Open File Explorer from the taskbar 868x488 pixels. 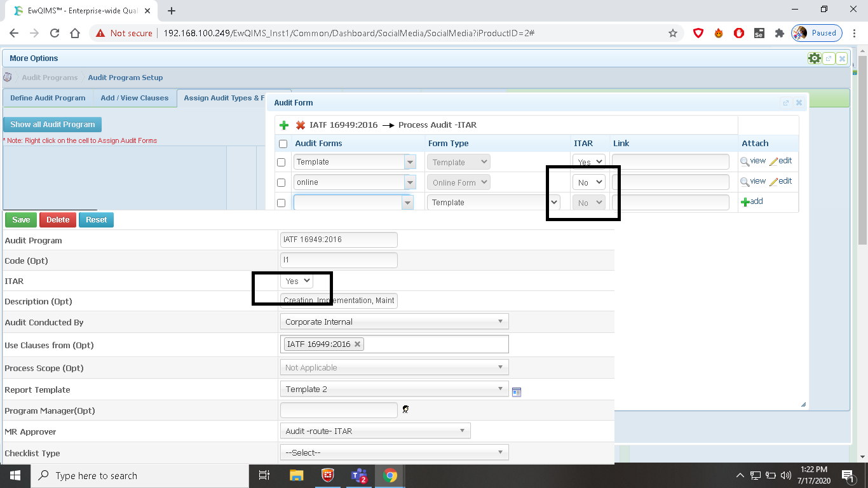(297, 475)
